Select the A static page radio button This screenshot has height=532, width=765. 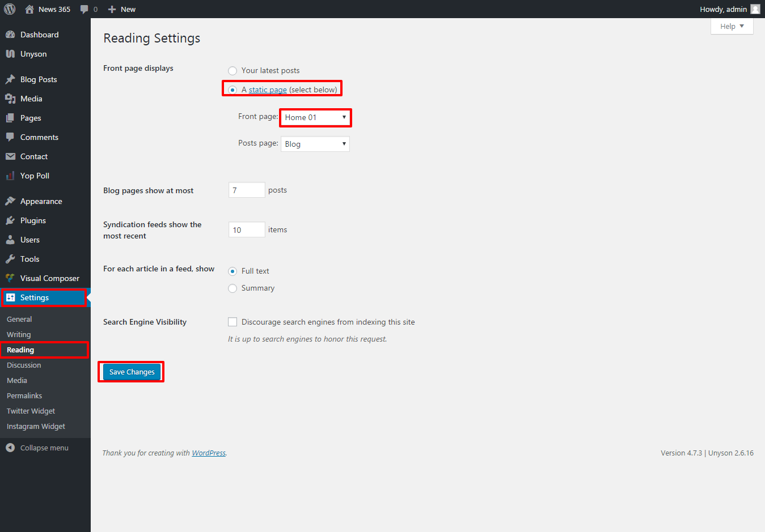[x=233, y=90]
